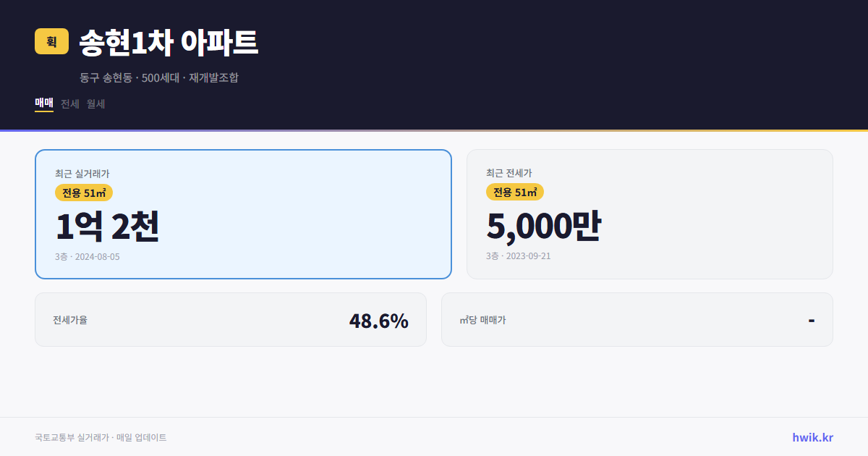Click the 최근 실거래가 label icon area

[75, 173]
